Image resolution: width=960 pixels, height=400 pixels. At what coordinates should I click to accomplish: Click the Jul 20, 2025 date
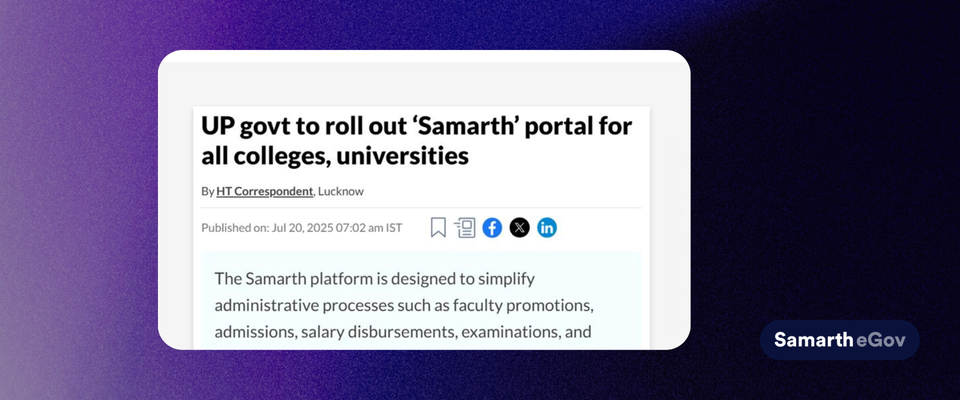[x=304, y=228]
